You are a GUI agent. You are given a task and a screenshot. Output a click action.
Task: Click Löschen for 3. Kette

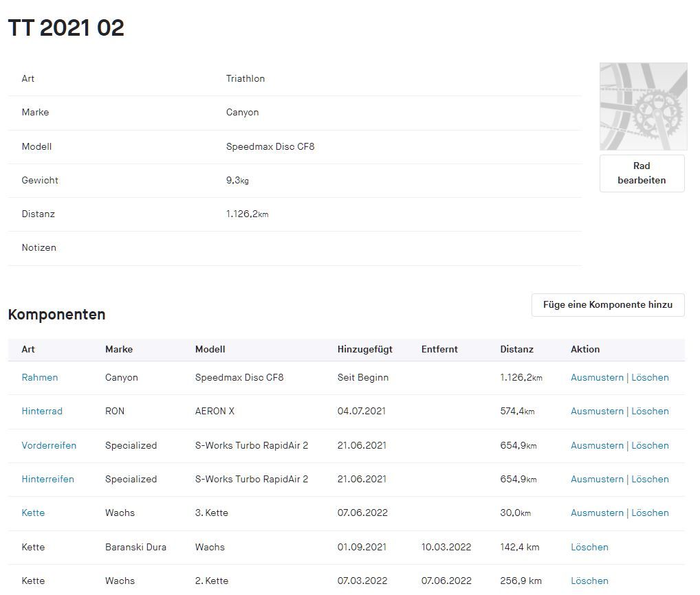click(650, 513)
